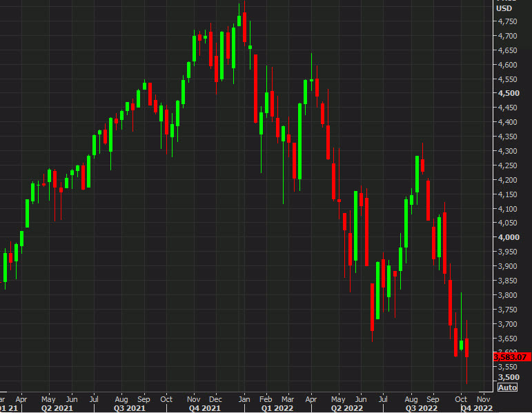Select the 3,800 price level
The image size is (532, 413).
click(508, 295)
